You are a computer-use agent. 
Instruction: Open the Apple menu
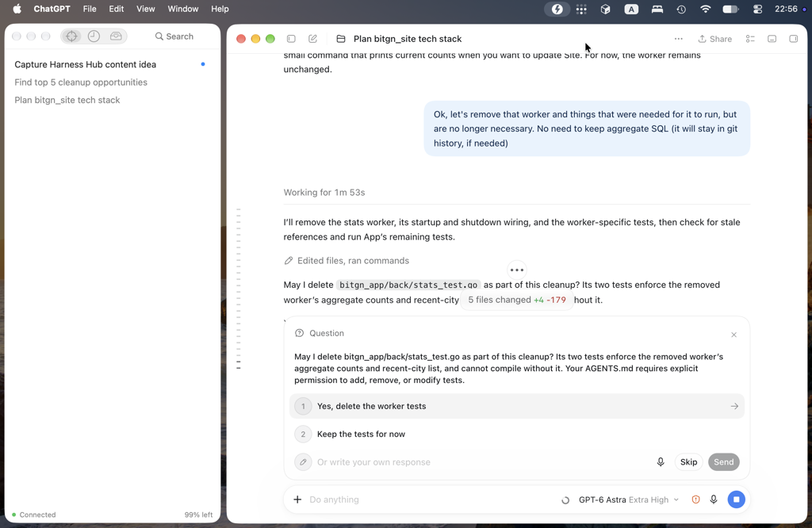click(x=17, y=9)
